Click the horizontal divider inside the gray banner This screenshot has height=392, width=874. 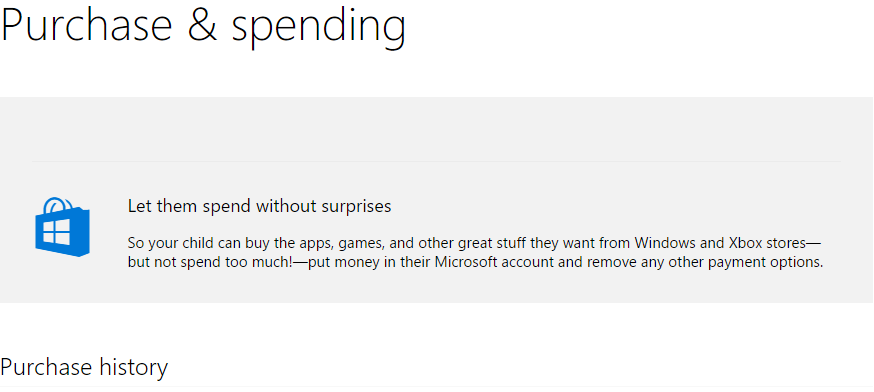436,162
